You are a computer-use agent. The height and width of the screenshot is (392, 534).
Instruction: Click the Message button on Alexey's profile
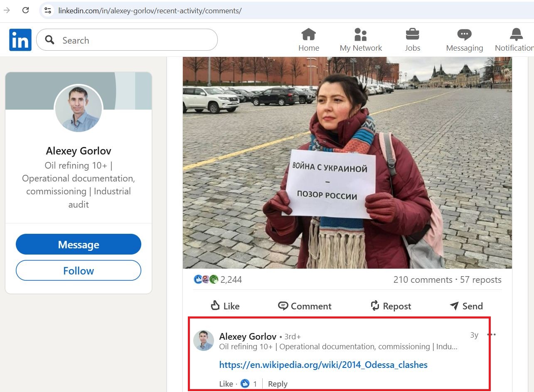(78, 244)
